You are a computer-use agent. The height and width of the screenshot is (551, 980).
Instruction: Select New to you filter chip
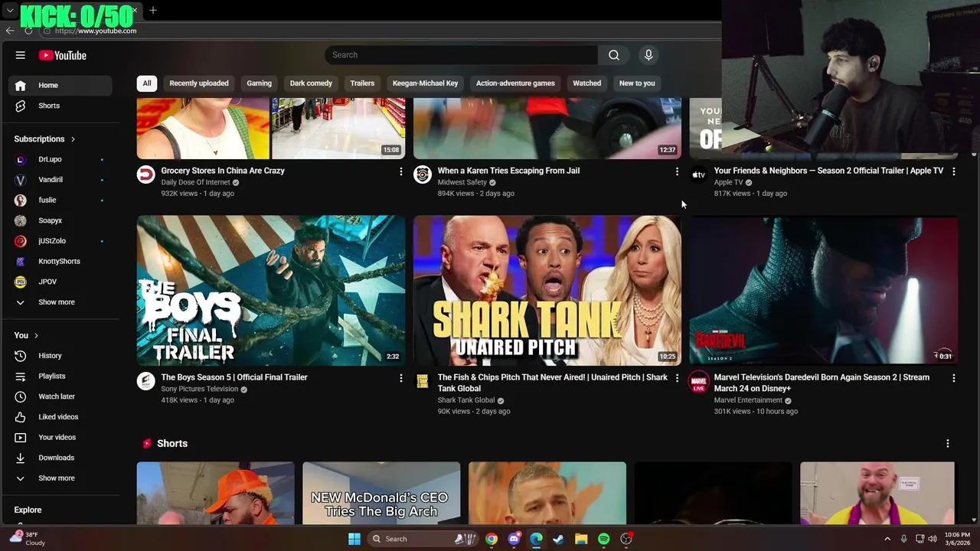(x=637, y=83)
